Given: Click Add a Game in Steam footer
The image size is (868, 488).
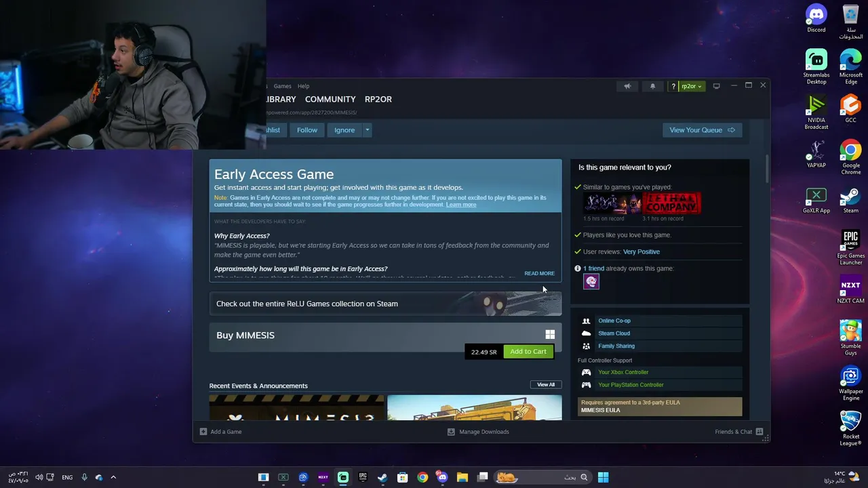Looking at the screenshot, I should click(220, 432).
